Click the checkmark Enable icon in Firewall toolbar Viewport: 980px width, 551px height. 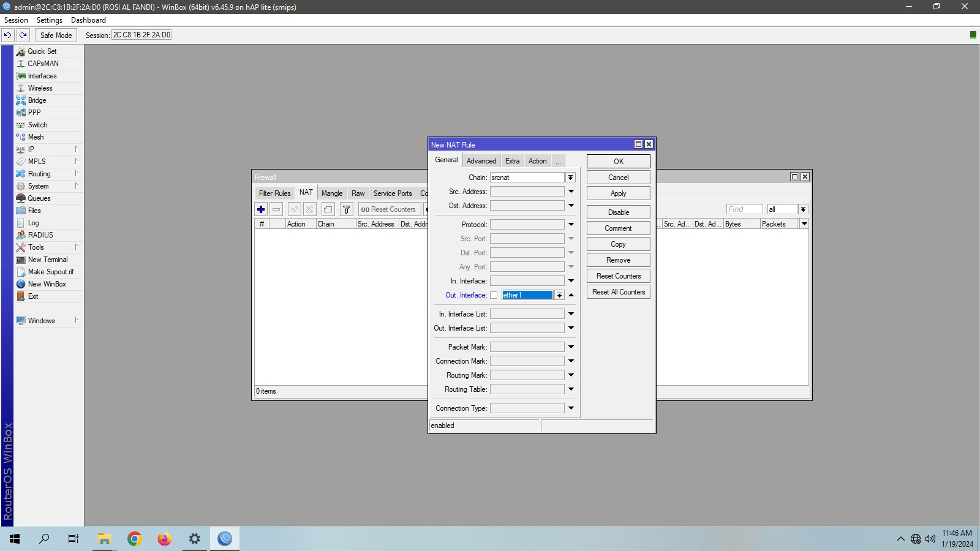295,209
